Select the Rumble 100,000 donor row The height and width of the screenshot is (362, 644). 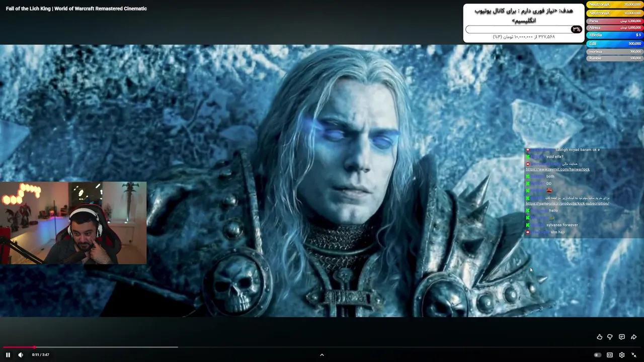(x=615, y=58)
